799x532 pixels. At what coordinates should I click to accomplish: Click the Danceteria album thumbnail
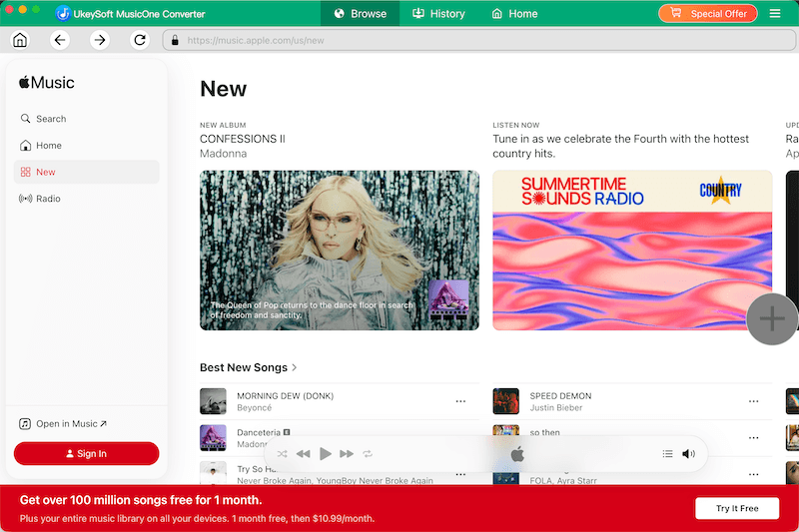click(x=213, y=438)
